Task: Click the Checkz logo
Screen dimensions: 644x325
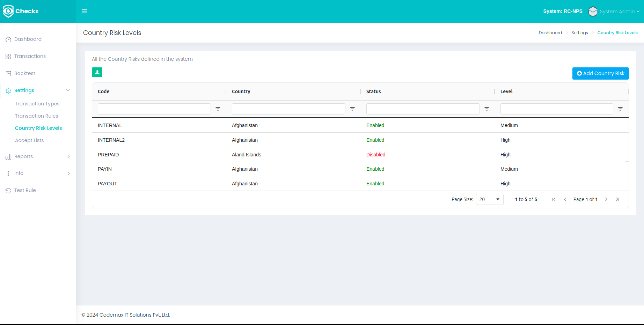Action: [x=21, y=11]
